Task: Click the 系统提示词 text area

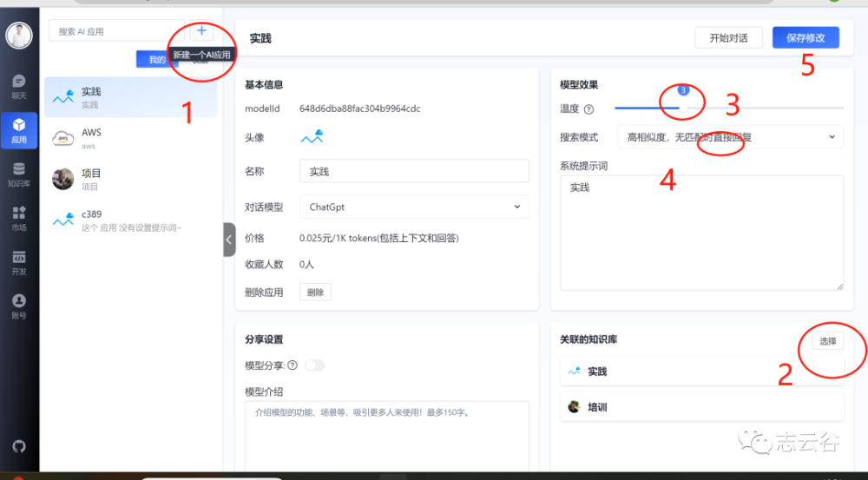Action: 702,233
